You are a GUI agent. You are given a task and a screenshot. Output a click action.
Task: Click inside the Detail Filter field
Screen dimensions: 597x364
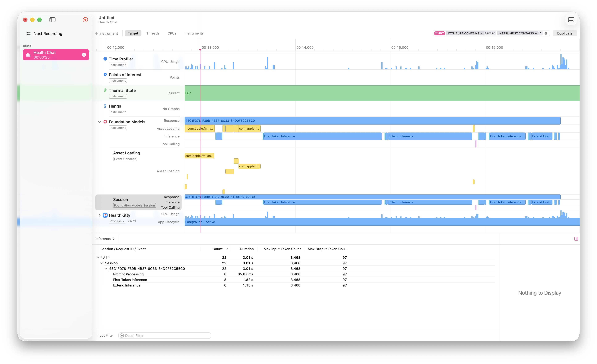click(165, 335)
